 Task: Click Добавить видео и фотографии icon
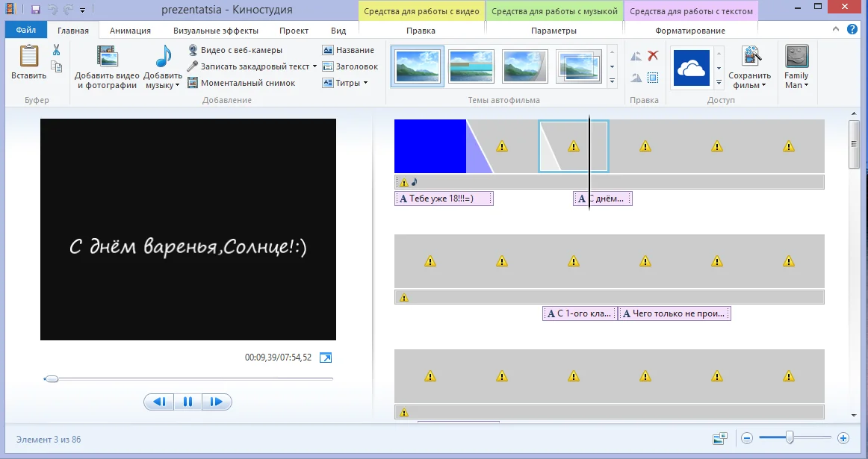coord(107,57)
